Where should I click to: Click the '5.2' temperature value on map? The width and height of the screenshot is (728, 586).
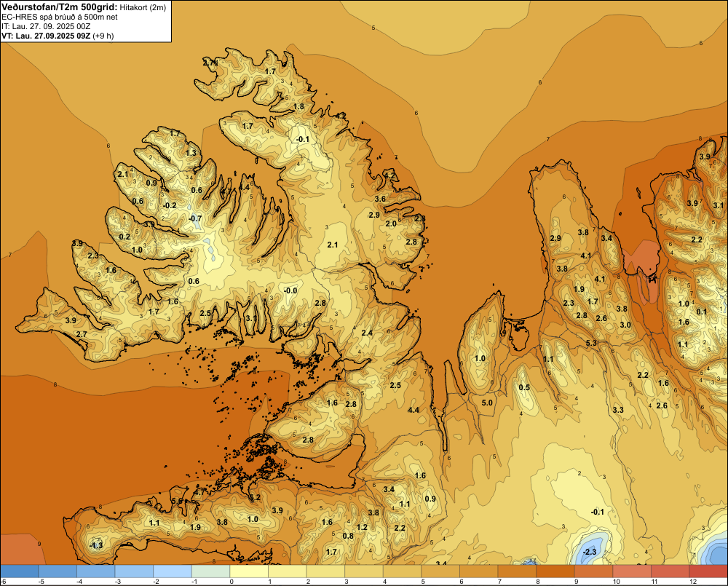pyautogui.click(x=255, y=497)
